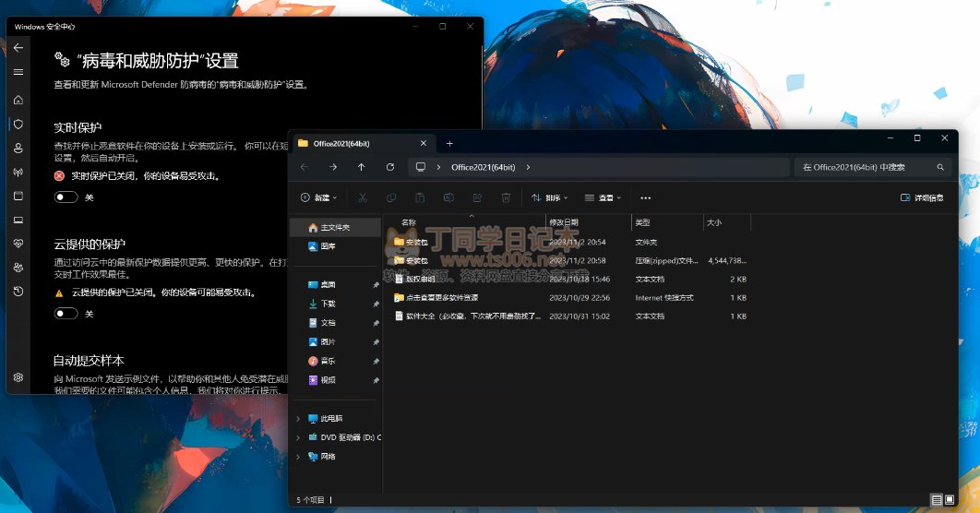Switch to details list view in status bar
Image resolution: width=980 pixels, height=513 pixels.
click(x=937, y=500)
